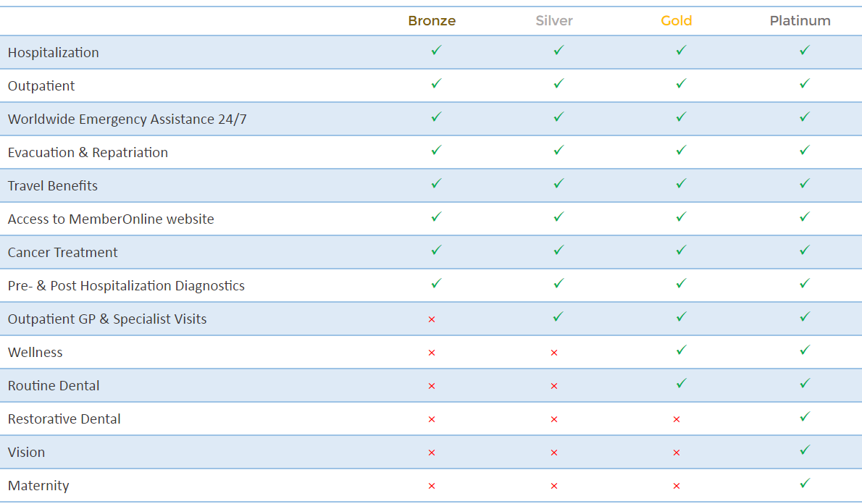Click the Gold red cross for Maternity
The width and height of the screenshot is (862, 504).
pyautogui.click(x=677, y=487)
